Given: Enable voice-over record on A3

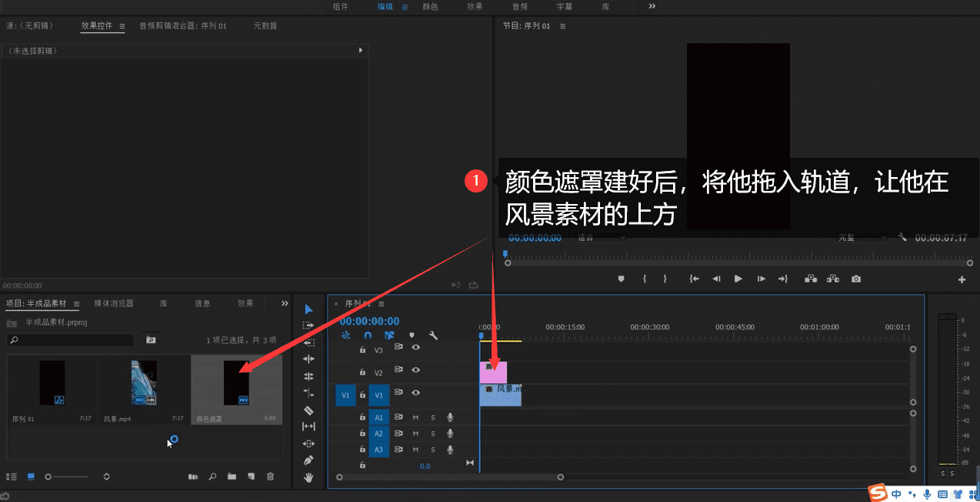Looking at the screenshot, I should (x=450, y=450).
